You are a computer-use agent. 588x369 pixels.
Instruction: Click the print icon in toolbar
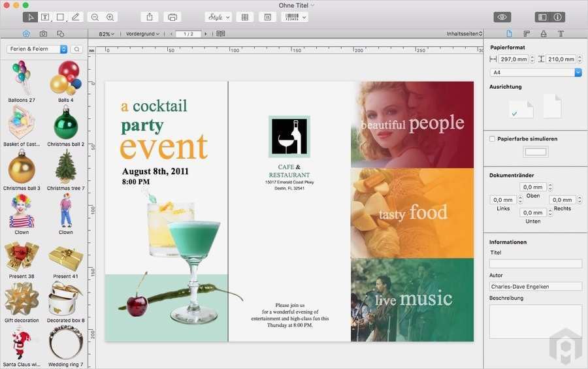172,17
